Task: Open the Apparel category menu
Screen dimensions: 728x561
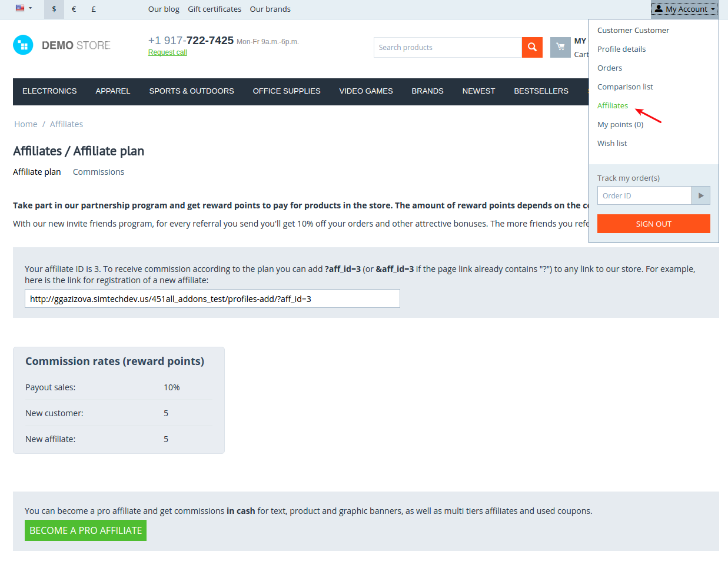Action: [x=113, y=91]
